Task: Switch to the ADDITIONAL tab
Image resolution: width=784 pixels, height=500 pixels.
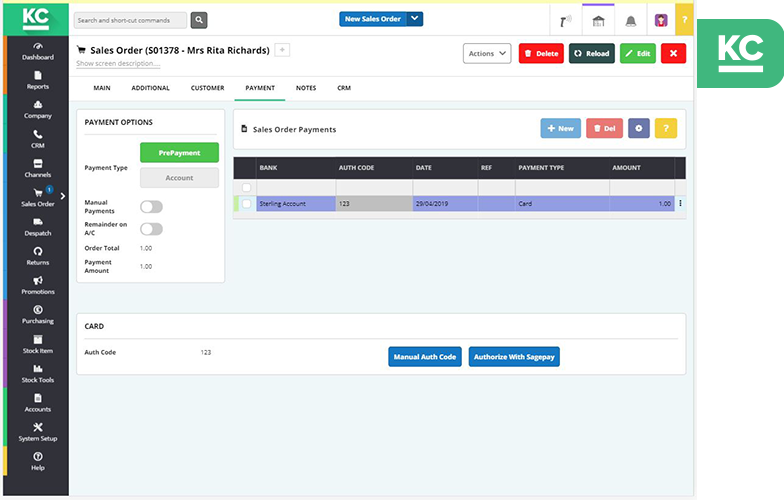Action: (x=150, y=88)
